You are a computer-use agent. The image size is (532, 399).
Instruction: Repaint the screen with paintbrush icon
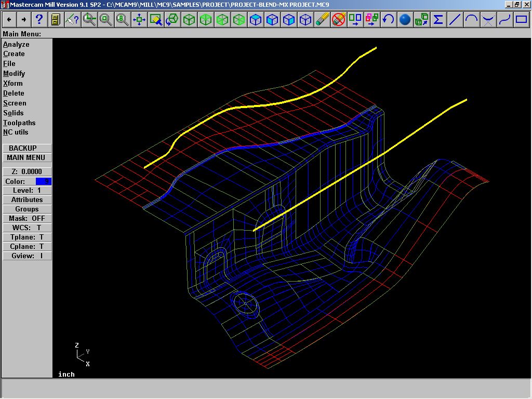point(156,19)
